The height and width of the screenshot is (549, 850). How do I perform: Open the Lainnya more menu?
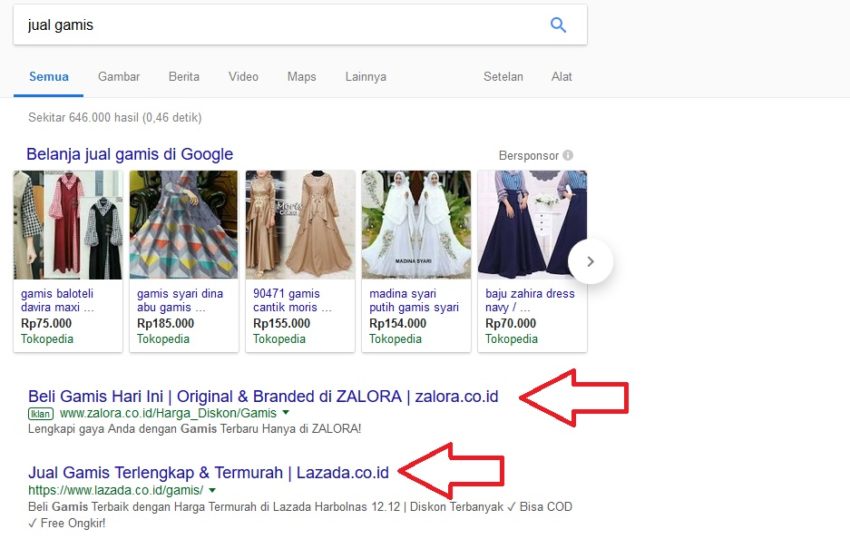click(365, 76)
